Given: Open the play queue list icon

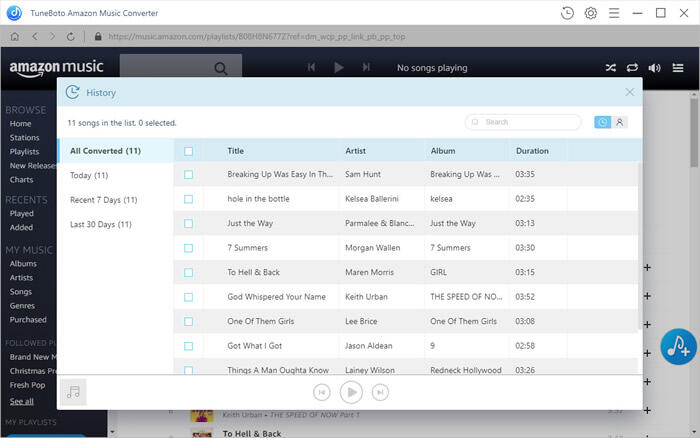Looking at the screenshot, I should click(678, 68).
